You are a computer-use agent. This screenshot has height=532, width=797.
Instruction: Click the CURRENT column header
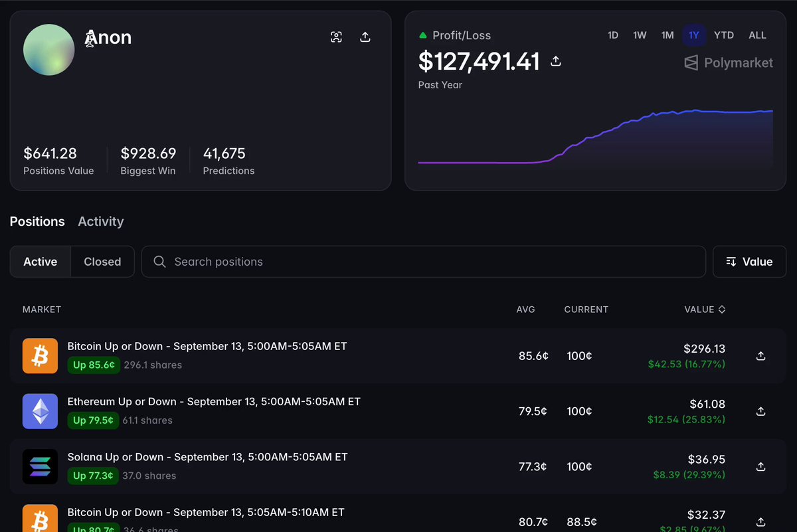586,310
